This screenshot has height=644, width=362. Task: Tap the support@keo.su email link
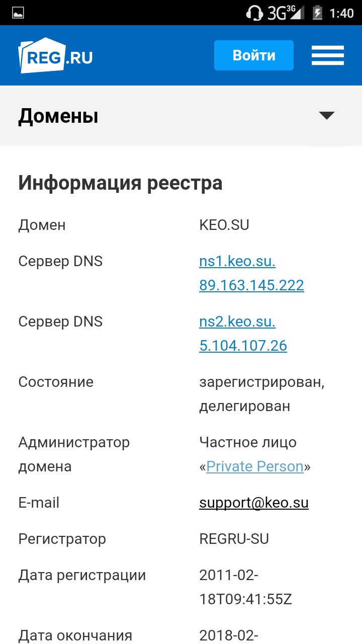tap(254, 503)
